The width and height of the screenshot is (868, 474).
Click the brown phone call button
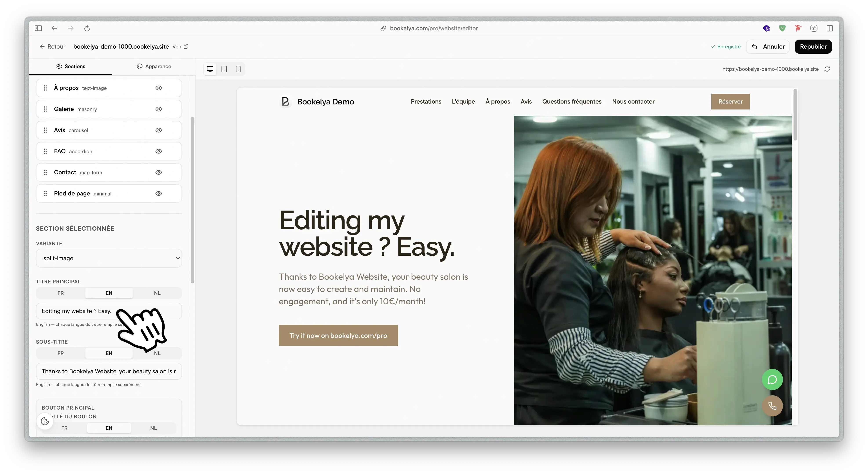(x=772, y=406)
